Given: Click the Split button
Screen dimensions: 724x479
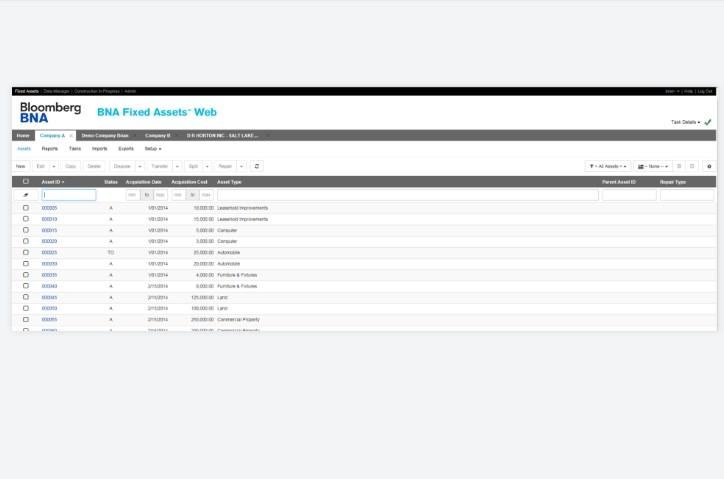Looking at the screenshot, I should 193,166.
